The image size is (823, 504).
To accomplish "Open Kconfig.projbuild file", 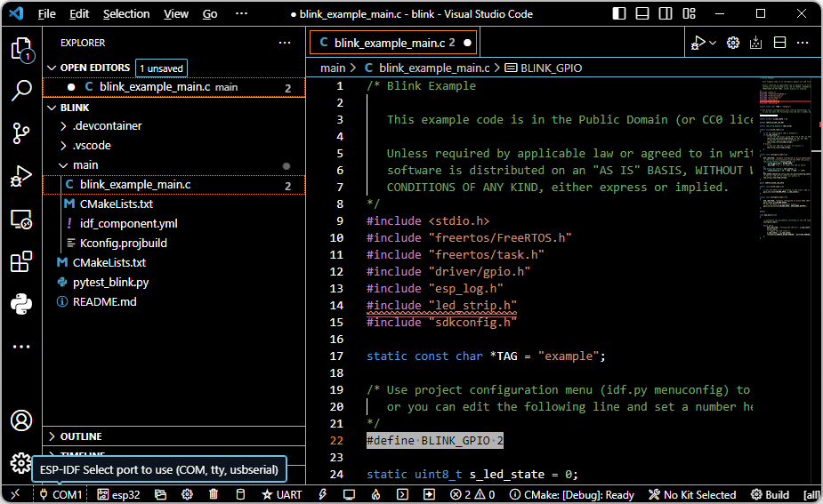I will click(x=173, y=244).
